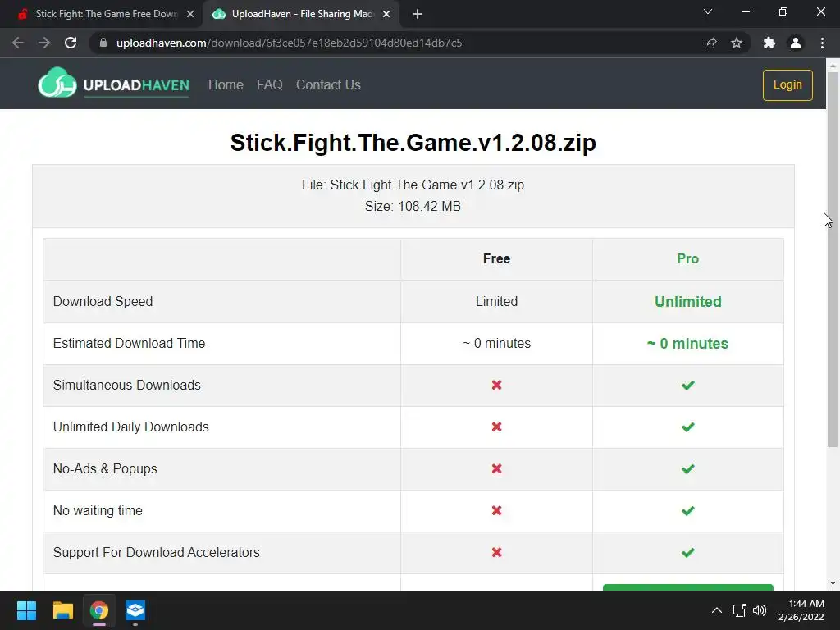840x630 pixels.
Task: Click Chrome icon in taskbar
Action: (99, 610)
